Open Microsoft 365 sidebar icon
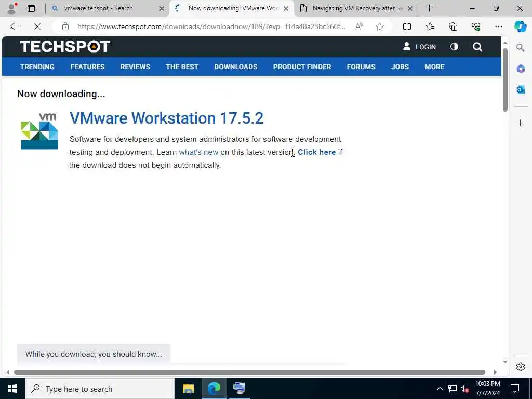The height and width of the screenshot is (399, 532). point(521,69)
